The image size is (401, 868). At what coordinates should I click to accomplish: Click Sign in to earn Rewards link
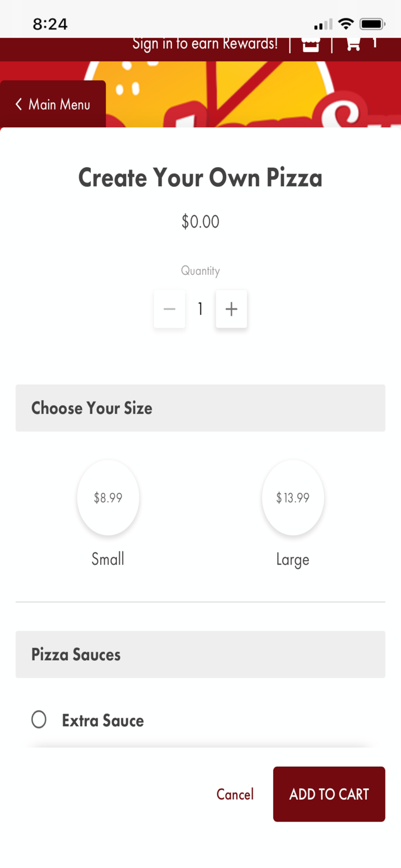pyautogui.click(x=205, y=44)
